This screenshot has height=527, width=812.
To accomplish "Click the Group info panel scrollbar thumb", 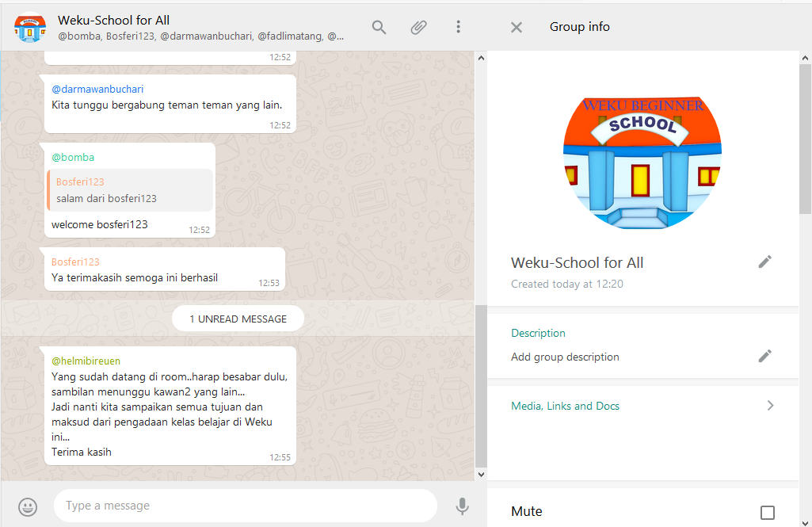I will (x=806, y=138).
